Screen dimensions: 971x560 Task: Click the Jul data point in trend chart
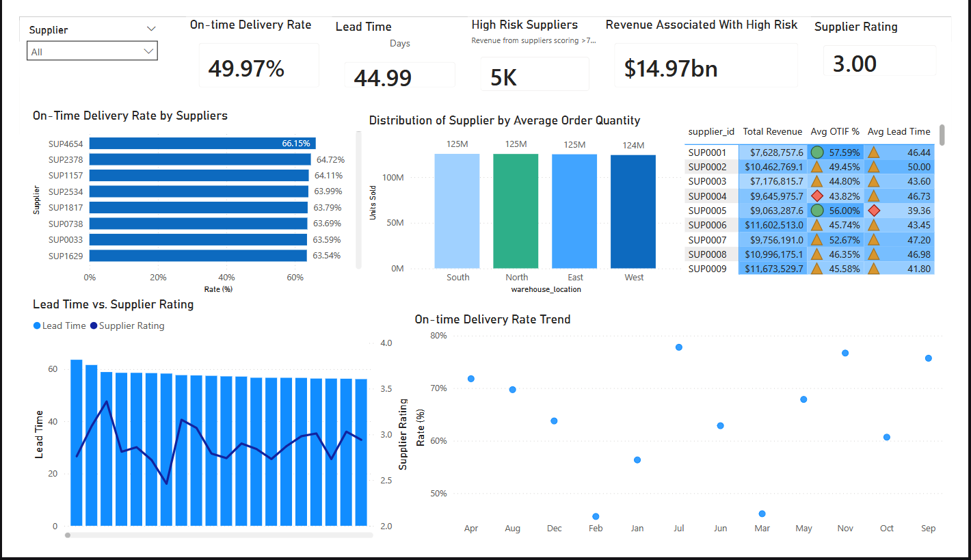click(x=679, y=347)
